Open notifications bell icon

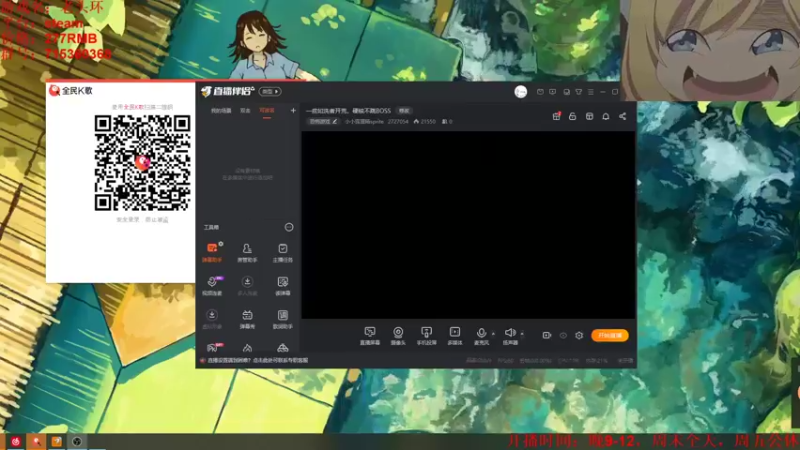coord(606,116)
